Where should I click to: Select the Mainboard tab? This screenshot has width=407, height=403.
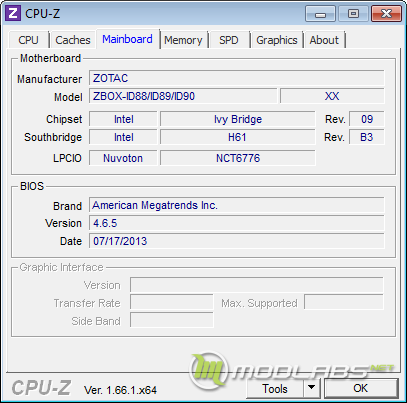click(127, 39)
